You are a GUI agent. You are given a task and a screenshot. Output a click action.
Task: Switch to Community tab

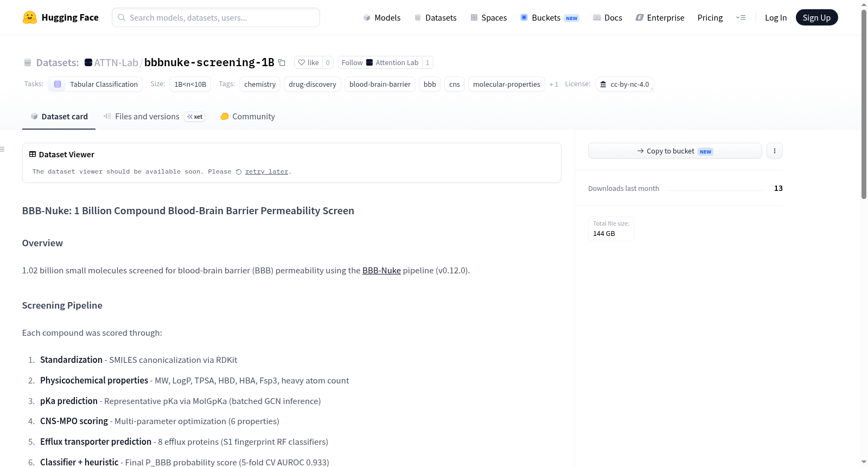pyautogui.click(x=247, y=117)
